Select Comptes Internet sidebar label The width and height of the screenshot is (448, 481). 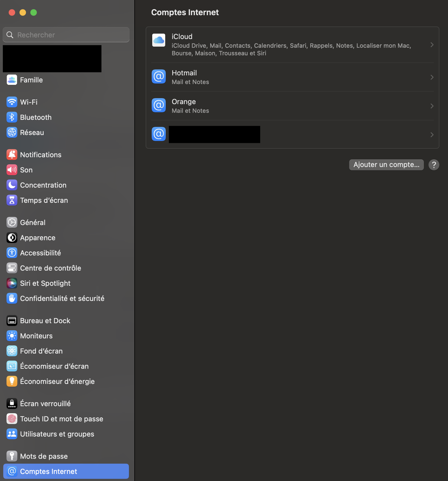tap(49, 472)
